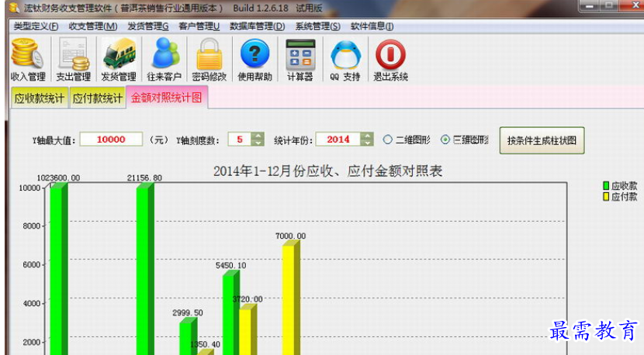644x355 pixels.
Task: Switch to the 应付款统计 tab
Action: point(97,98)
